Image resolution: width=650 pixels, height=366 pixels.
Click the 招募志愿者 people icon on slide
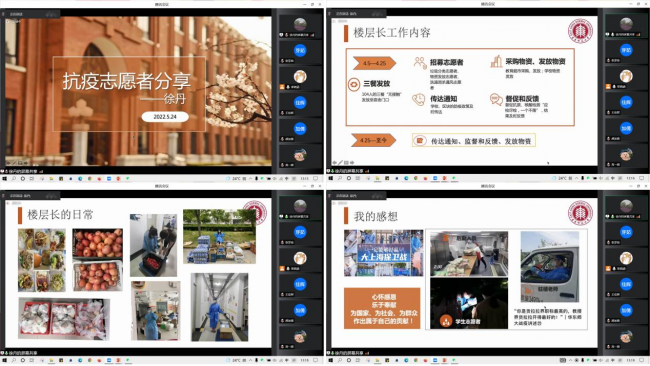click(x=420, y=63)
